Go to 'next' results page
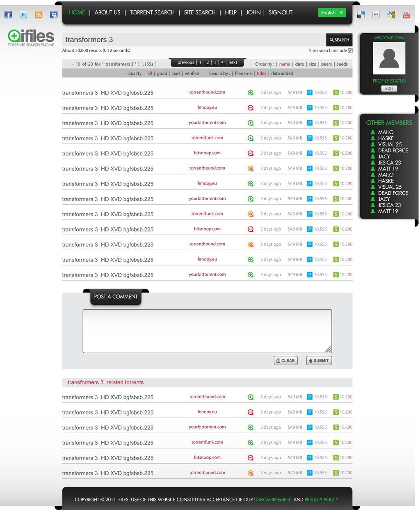The width and height of the screenshot is (420, 510). [x=233, y=62]
